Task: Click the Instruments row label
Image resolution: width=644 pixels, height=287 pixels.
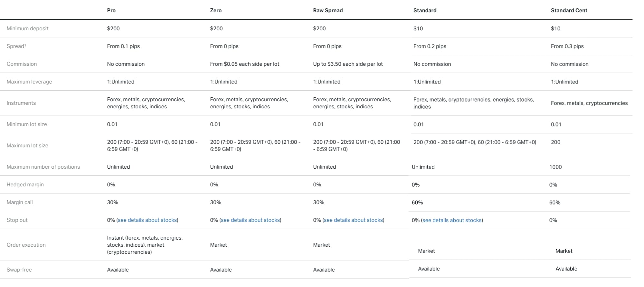Action: click(x=21, y=103)
